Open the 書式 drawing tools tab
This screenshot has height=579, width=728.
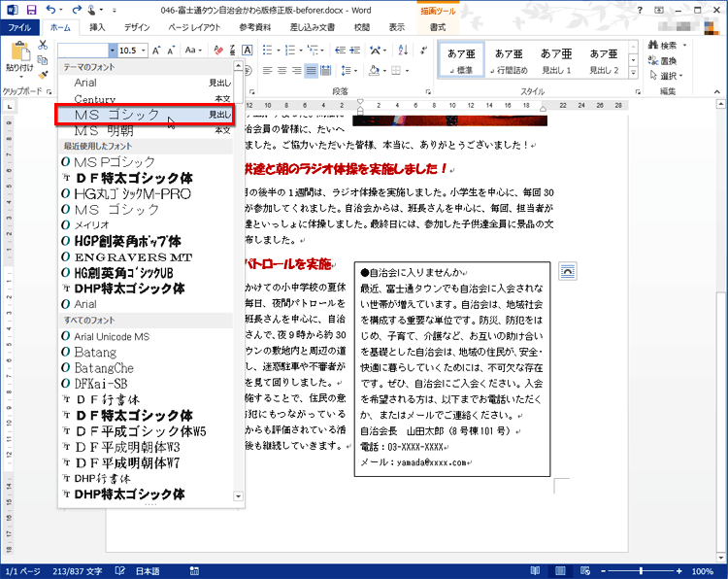tap(438, 27)
